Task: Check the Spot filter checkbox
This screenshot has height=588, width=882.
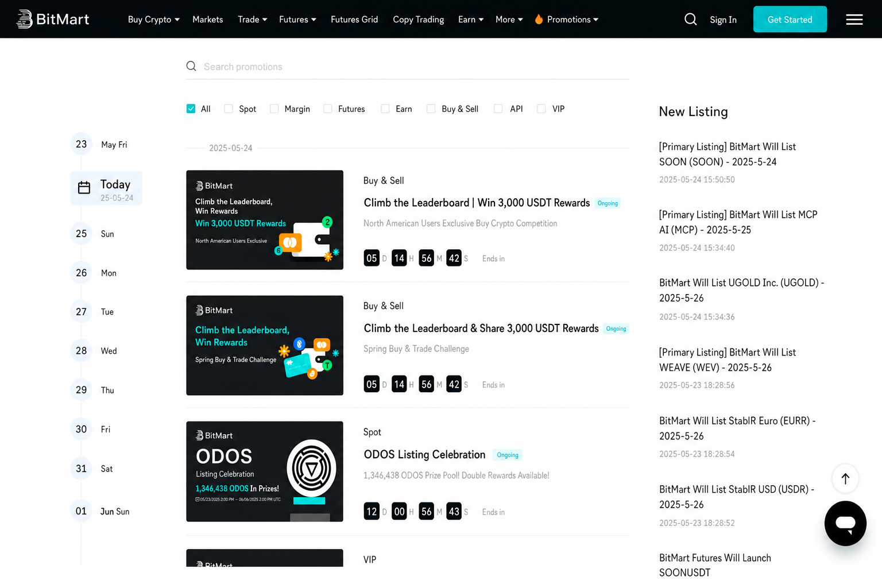Action: [229, 109]
